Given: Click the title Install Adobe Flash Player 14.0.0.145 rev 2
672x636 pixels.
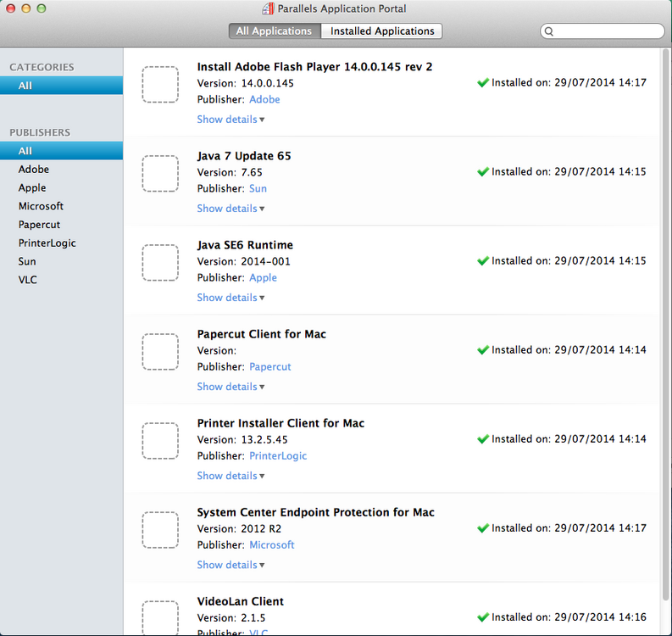Looking at the screenshot, I should [314, 67].
